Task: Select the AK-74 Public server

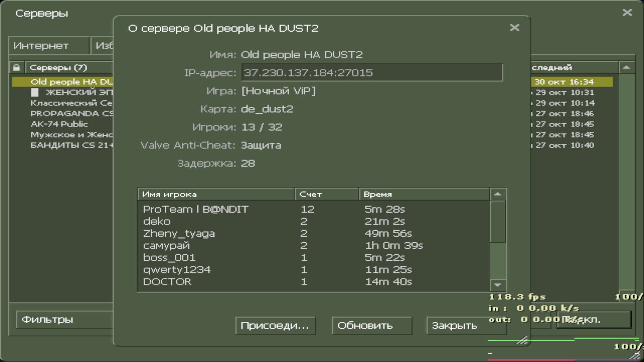Action: [59, 124]
